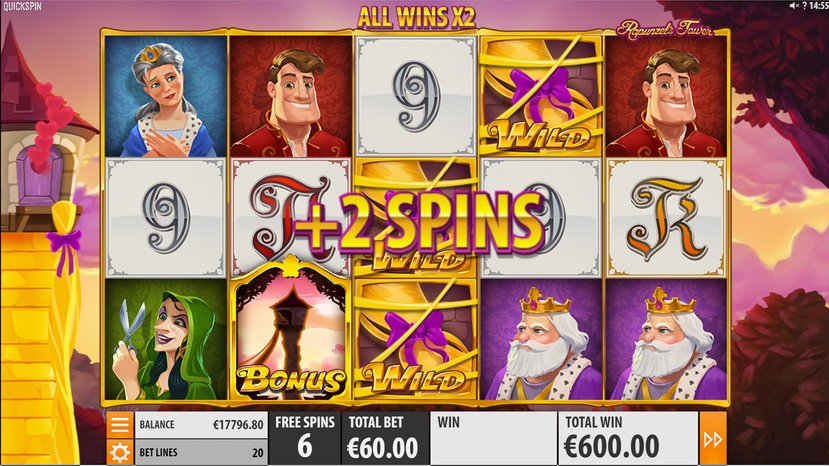829x466 pixels.
Task: Click the prince symbol on the rightmost reel
Action: [x=666, y=96]
